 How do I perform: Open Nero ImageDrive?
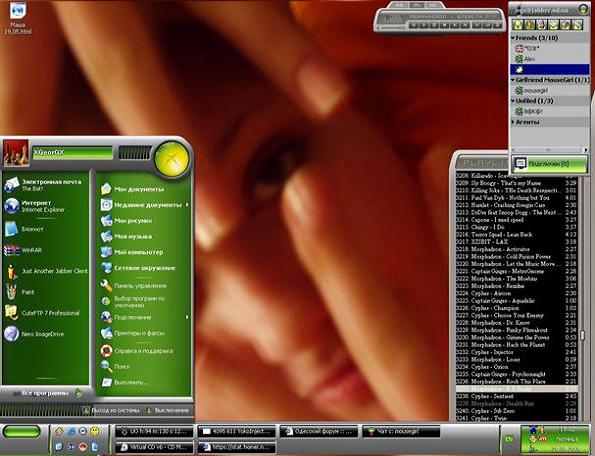(x=45, y=334)
